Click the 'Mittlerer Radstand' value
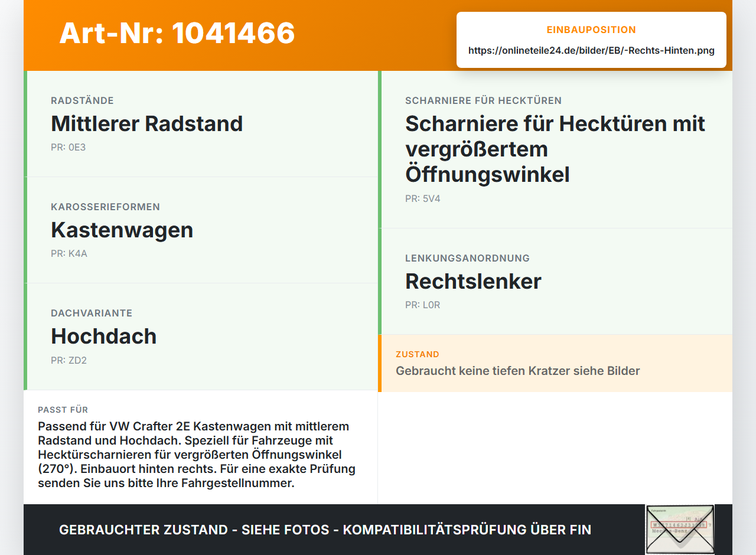This screenshot has height=555, width=756. coord(147,123)
